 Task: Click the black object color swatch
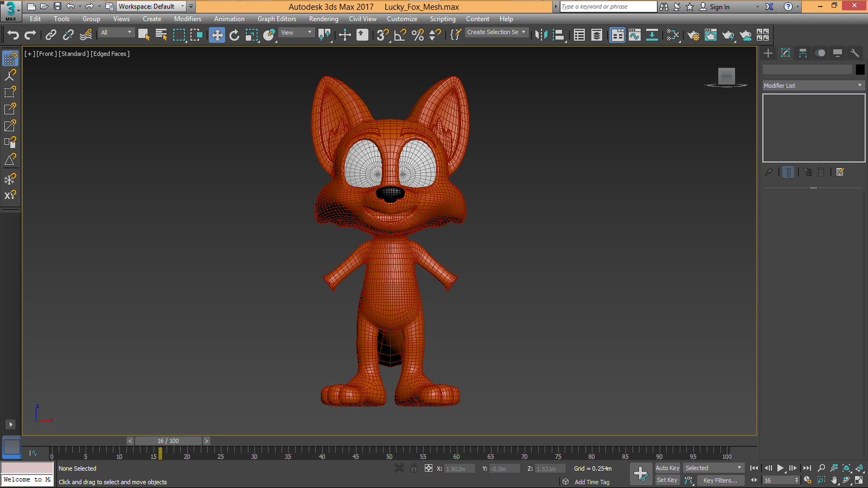[x=860, y=69]
